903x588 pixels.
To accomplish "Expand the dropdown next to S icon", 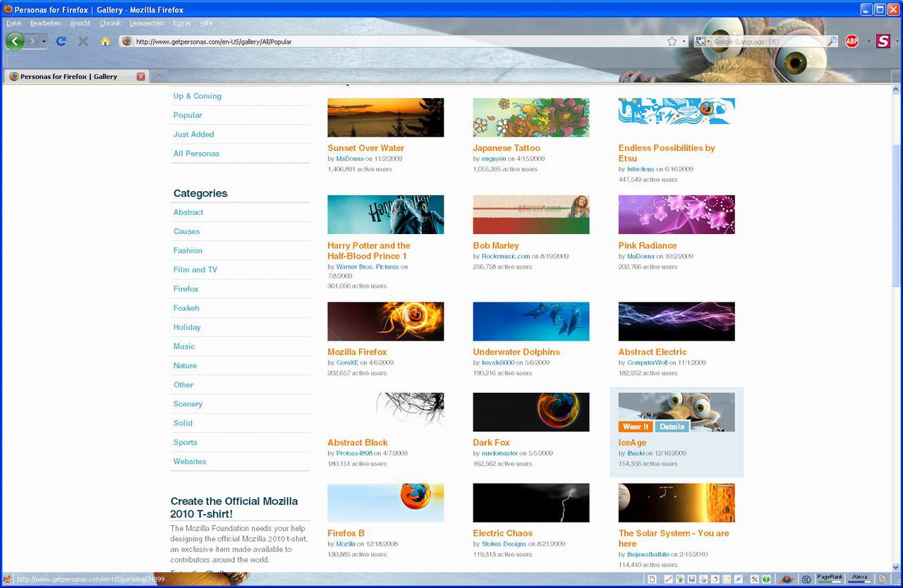I will [x=897, y=42].
